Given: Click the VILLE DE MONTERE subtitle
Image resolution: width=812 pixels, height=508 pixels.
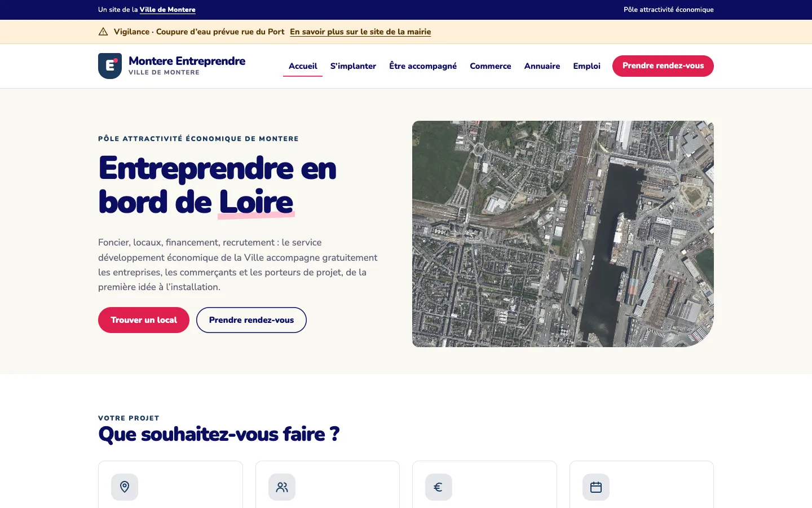Looking at the screenshot, I should pyautogui.click(x=164, y=72).
